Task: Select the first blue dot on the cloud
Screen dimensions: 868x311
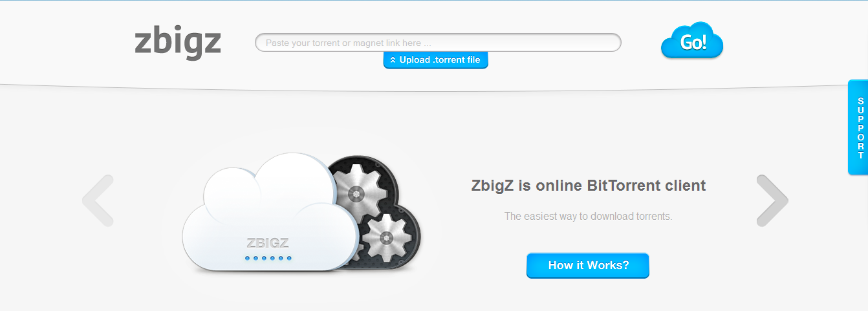Action: point(247,259)
